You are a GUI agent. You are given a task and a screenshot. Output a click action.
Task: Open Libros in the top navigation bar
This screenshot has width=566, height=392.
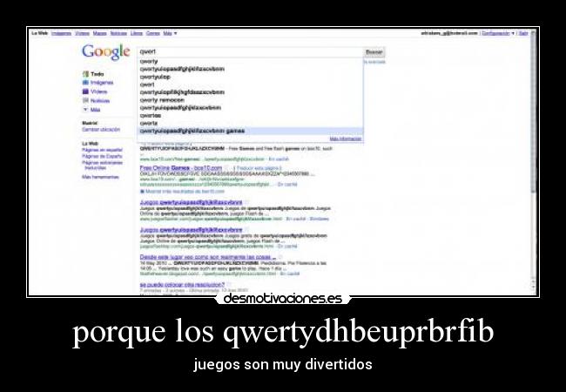pyautogui.click(x=137, y=33)
